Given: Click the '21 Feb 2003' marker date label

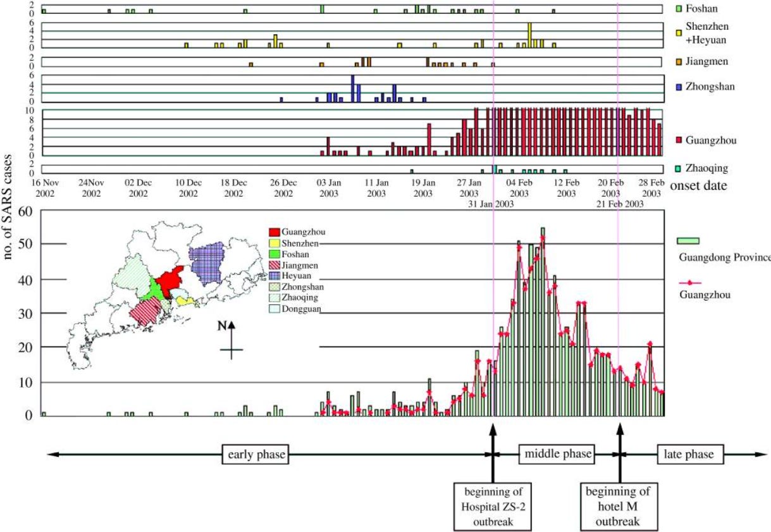Looking at the screenshot, I should [x=620, y=204].
